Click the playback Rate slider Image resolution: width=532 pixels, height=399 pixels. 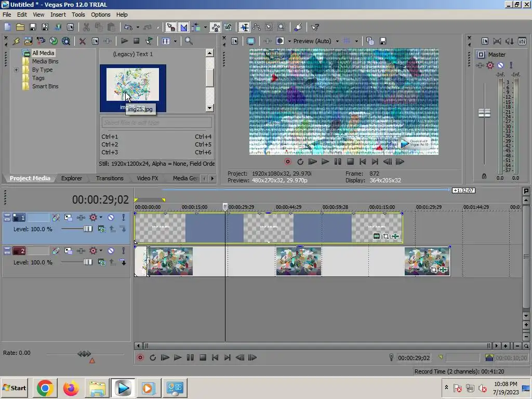tap(85, 354)
